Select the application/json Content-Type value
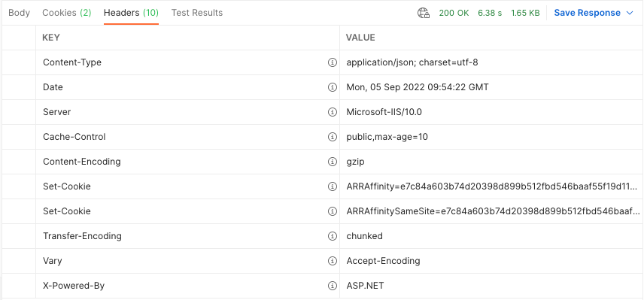Viewport: 644px width, 300px height. click(x=412, y=63)
